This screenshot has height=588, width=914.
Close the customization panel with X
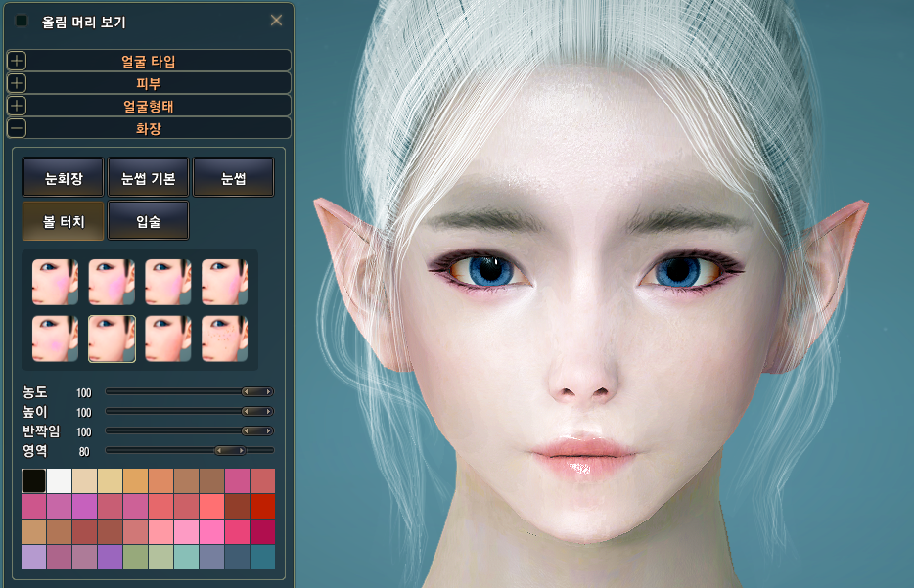(x=276, y=21)
